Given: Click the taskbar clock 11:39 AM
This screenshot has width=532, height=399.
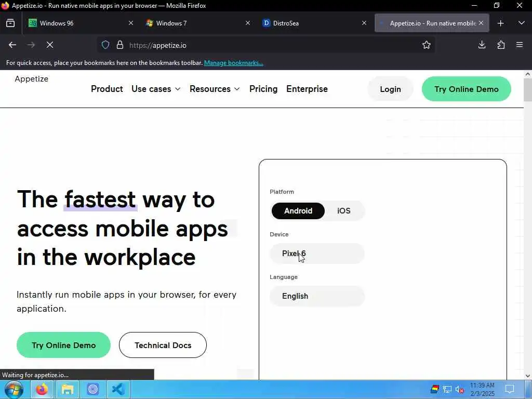Looking at the screenshot, I should click(482, 390).
